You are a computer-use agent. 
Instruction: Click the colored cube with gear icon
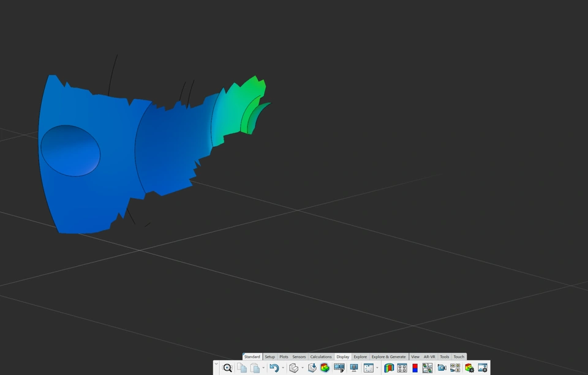point(469,368)
